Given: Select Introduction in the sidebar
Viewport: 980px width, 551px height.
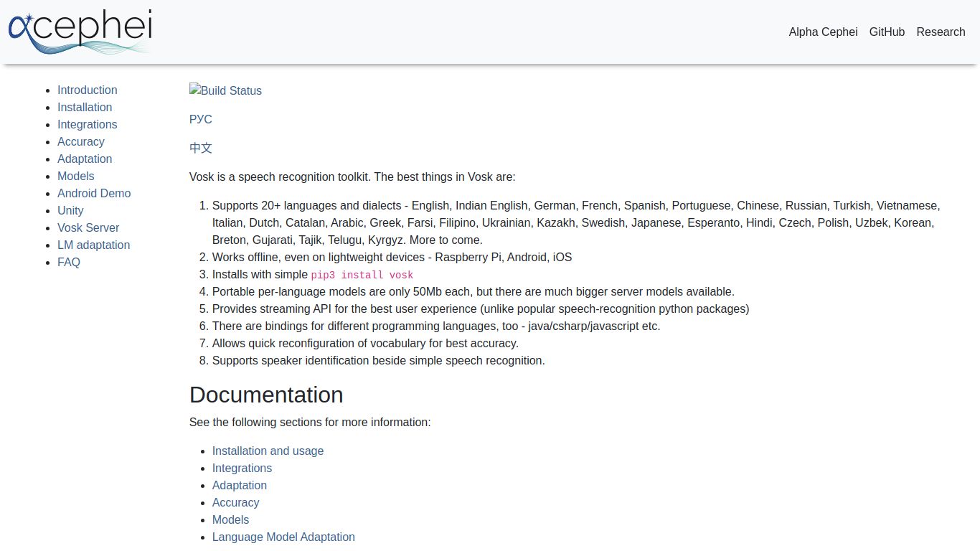Looking at the screenshot, I should coord(87,90).
